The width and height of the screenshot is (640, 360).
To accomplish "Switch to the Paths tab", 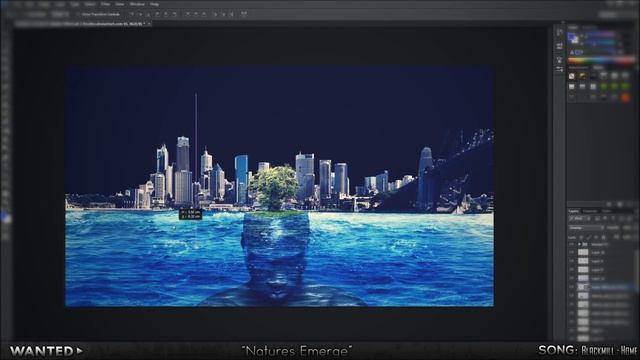I will point(607,211).
